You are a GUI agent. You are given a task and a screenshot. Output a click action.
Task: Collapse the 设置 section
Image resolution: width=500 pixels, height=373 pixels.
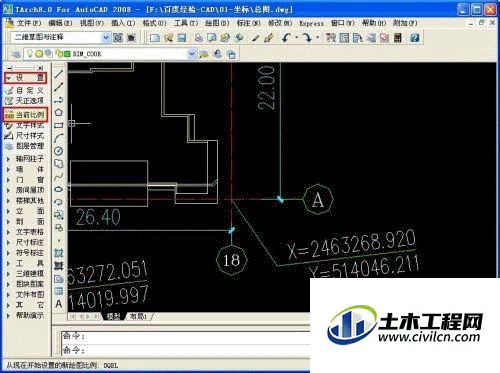pos(25,78)
